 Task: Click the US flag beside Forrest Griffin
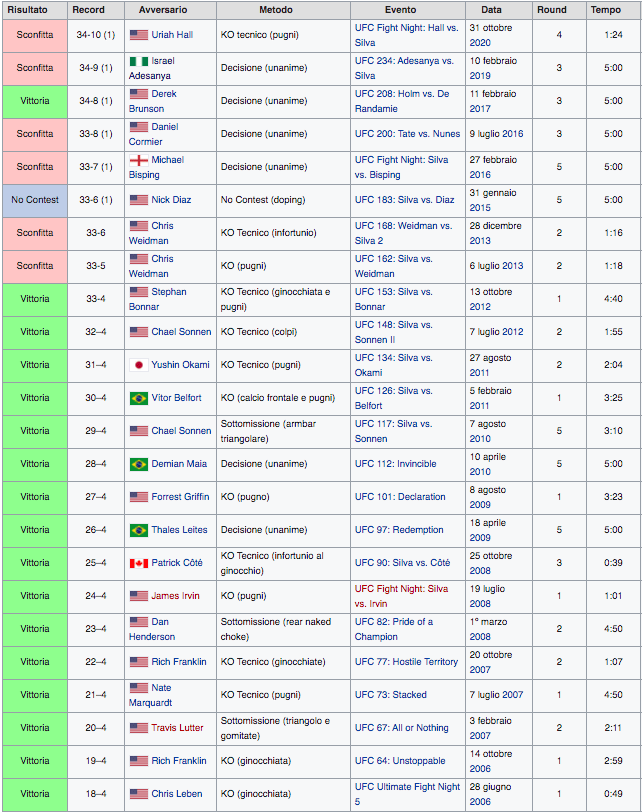click(x=139, y=497)
